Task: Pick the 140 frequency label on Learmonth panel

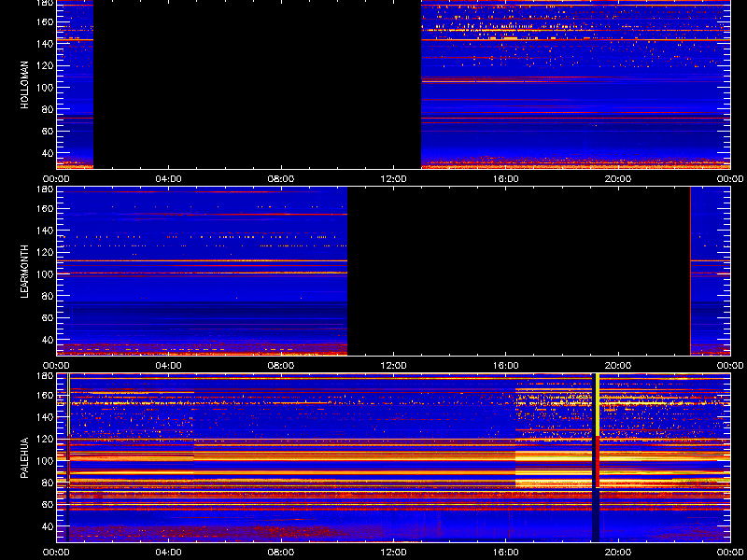Action: coord(44,231)
